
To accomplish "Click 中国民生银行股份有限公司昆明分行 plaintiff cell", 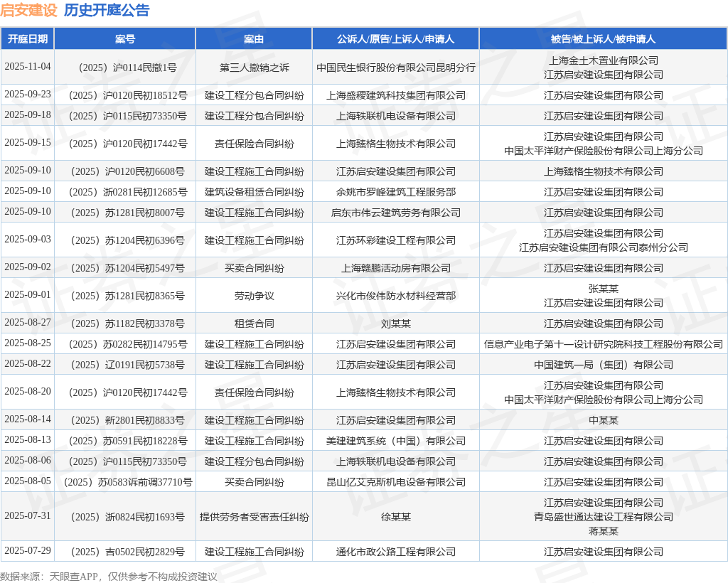I will point(395,68).
